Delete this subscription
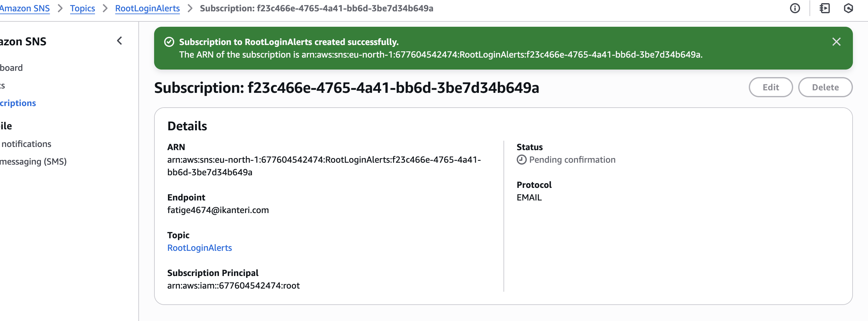The height and width of the screenshot is (321, 868). pyautogui.click(x=825, y=87)
